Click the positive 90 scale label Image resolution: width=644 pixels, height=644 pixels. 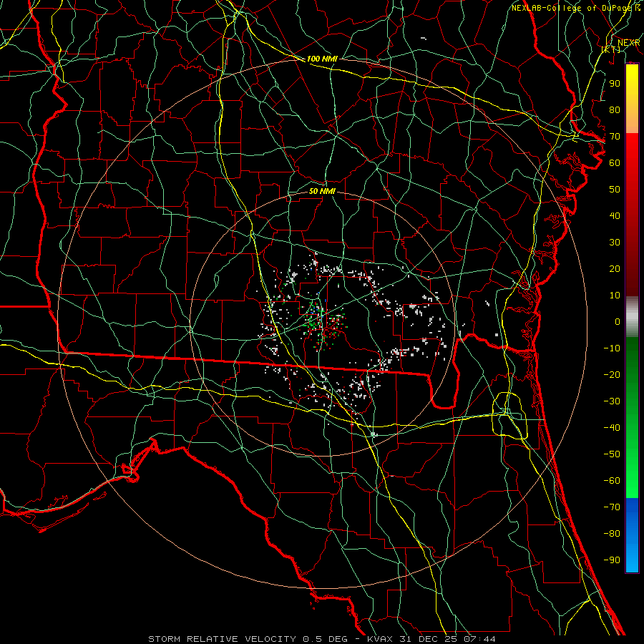tap(615, 84)
